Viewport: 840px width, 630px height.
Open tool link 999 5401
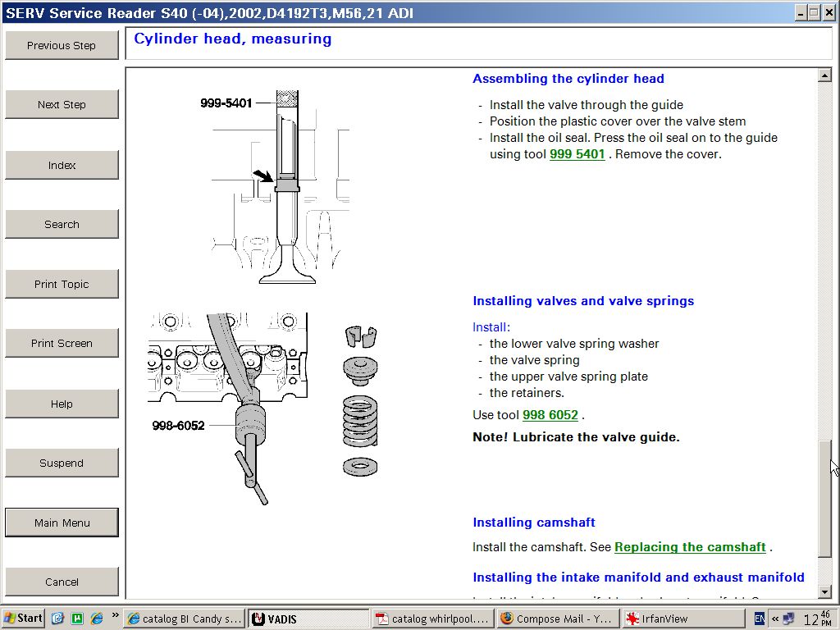577,154
